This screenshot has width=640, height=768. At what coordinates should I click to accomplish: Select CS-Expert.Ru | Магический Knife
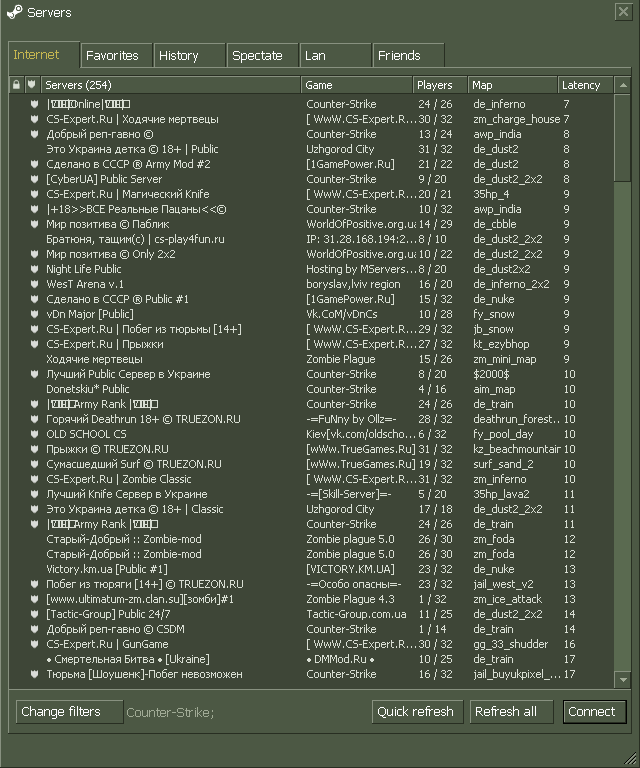pyautogui.click(x=311, y=194)
